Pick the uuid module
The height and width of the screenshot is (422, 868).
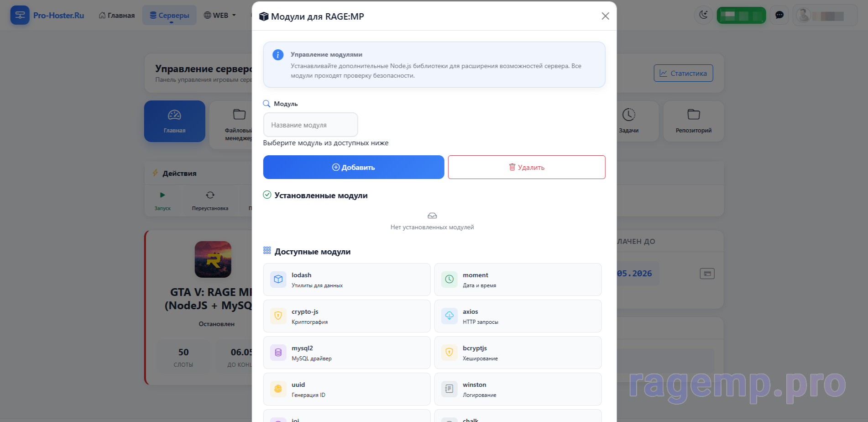[x=346, y=389]
